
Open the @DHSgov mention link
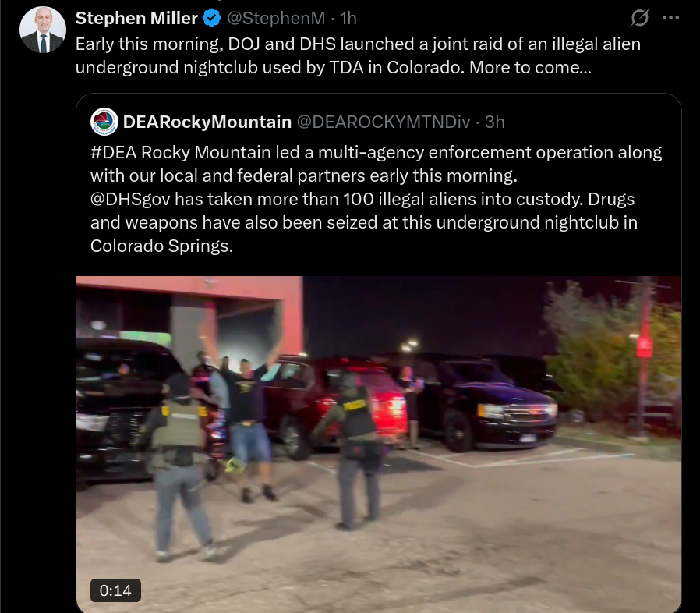[x=130, y=200]
